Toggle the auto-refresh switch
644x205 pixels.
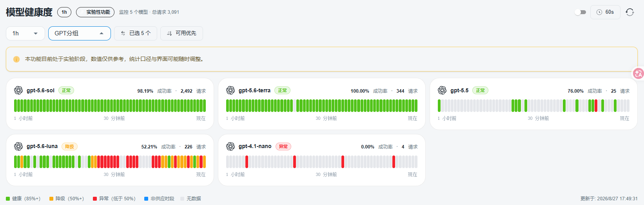pyautogui.click(x=580, y=12)
